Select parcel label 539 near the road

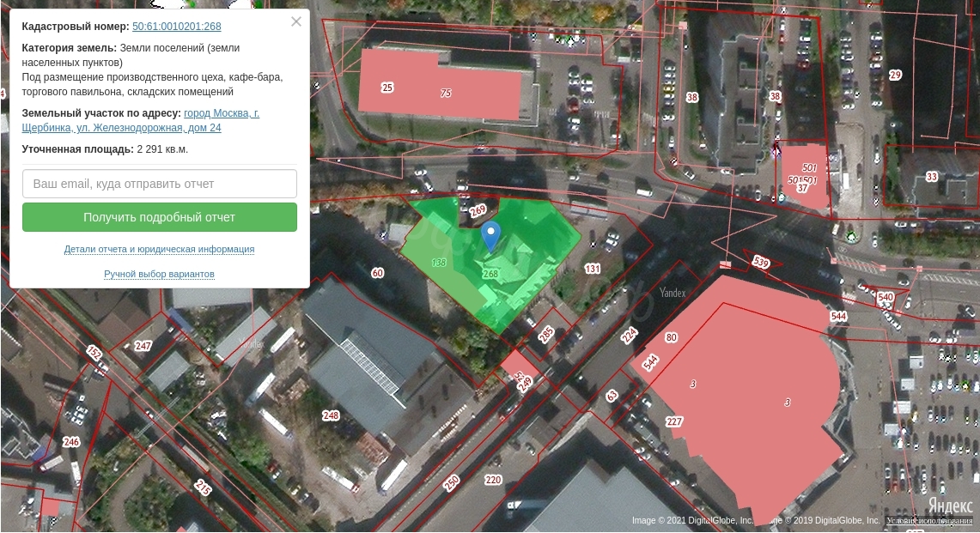pos(760,261)
